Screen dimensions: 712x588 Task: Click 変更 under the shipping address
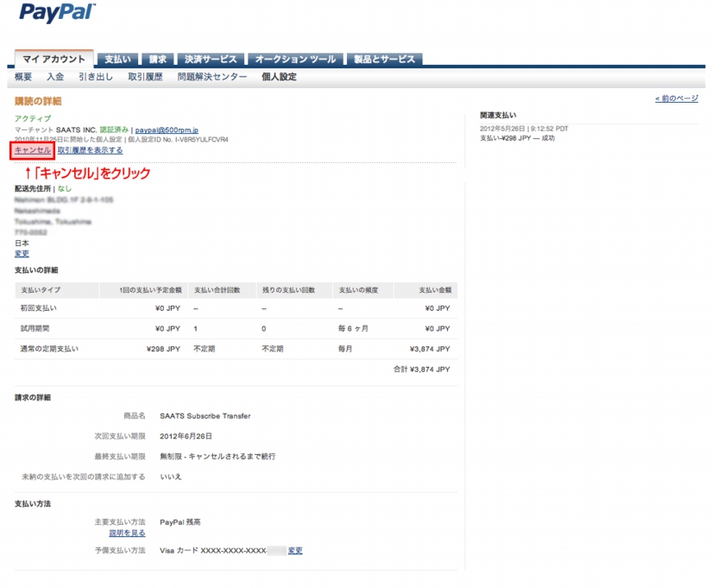[22, 254]
